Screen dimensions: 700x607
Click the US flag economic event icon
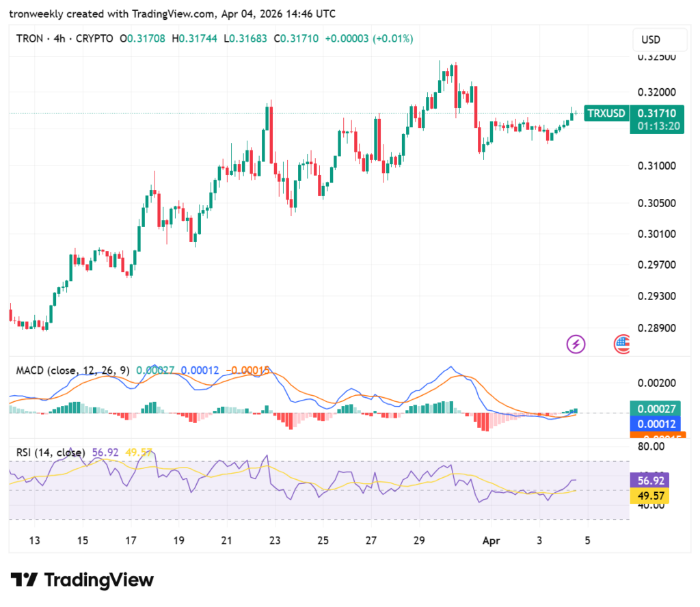coord(621,344)
